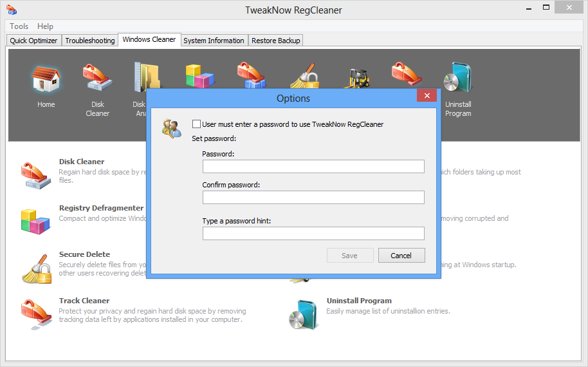Focus the Password input field
The width and height of the screenshot is (588, 367).
pyautogui.click(x=313, y=167)
